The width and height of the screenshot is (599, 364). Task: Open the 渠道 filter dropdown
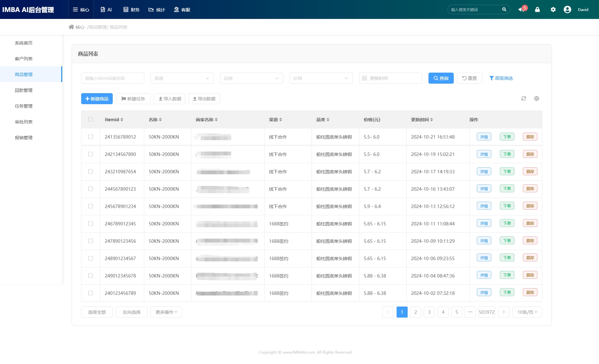pos(182,78)
